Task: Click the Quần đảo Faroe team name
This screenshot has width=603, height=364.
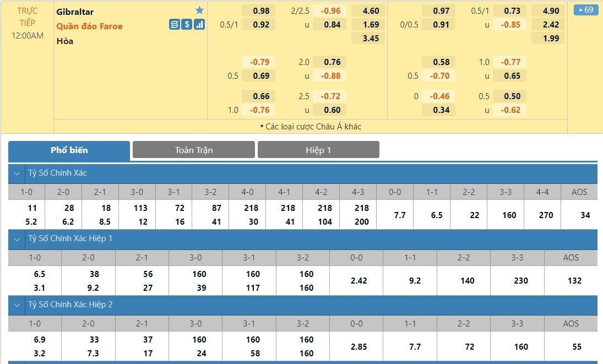Action: coord(89,26)
